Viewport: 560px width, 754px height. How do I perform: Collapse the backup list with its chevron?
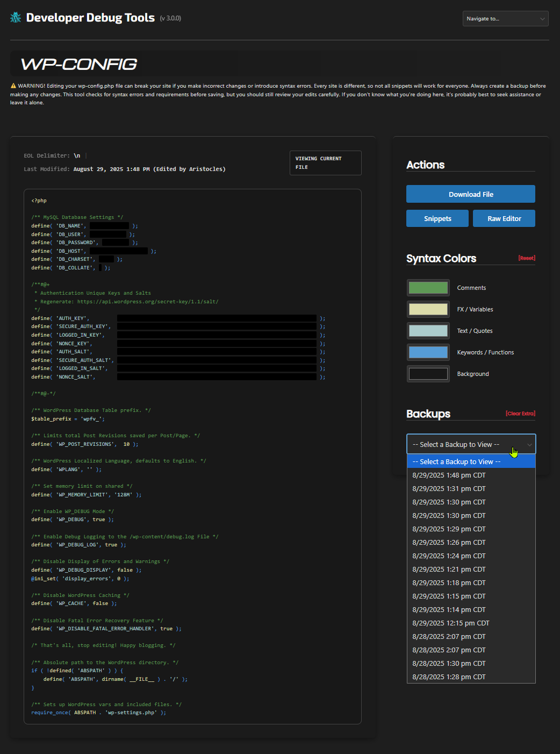coord(530,444)
